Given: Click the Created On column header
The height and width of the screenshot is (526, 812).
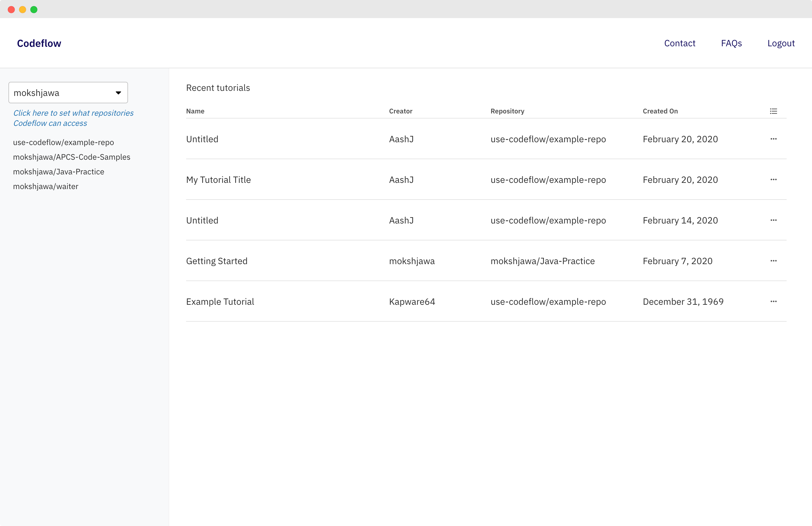Looking at the screenshot, I should (x=660, y=111).
